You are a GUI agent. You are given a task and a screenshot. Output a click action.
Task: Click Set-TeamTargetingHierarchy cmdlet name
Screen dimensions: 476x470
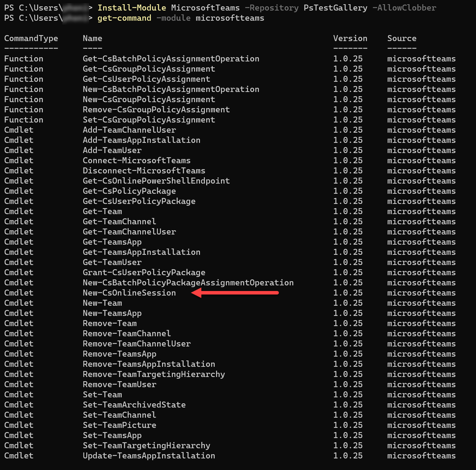tap(146, 445)
